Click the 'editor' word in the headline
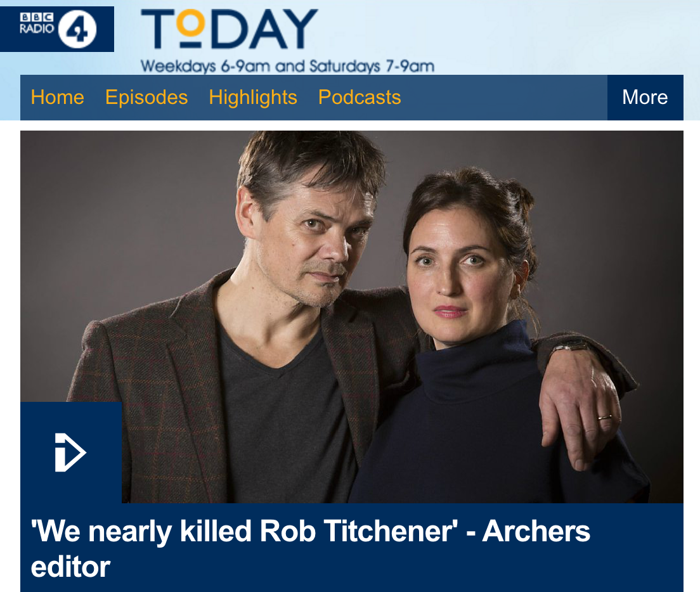Screen dimensions: 700x592 (70, 567)
